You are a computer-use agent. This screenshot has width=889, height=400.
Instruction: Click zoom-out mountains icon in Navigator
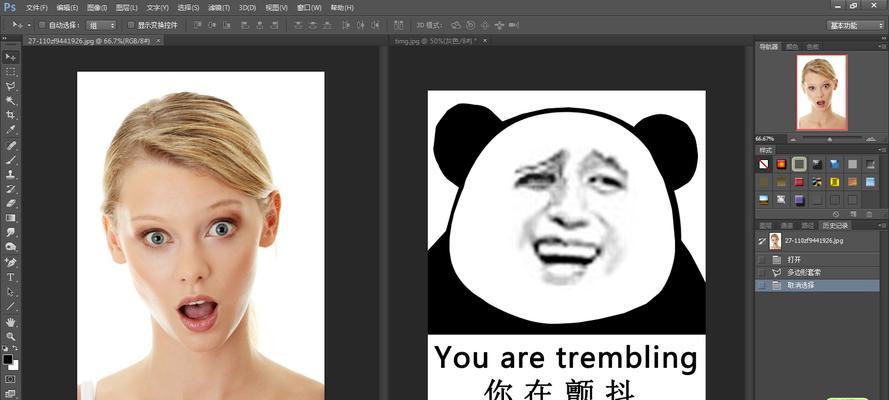click(x=793, y=139)
